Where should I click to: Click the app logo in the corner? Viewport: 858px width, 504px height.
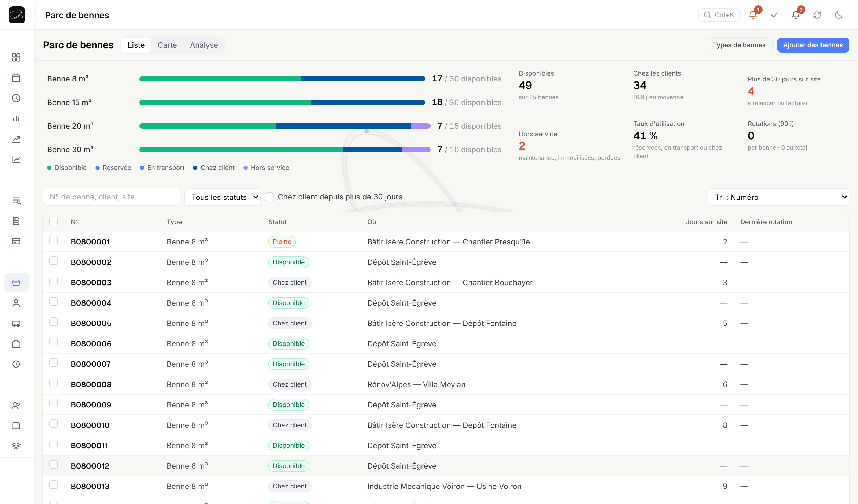17,15
